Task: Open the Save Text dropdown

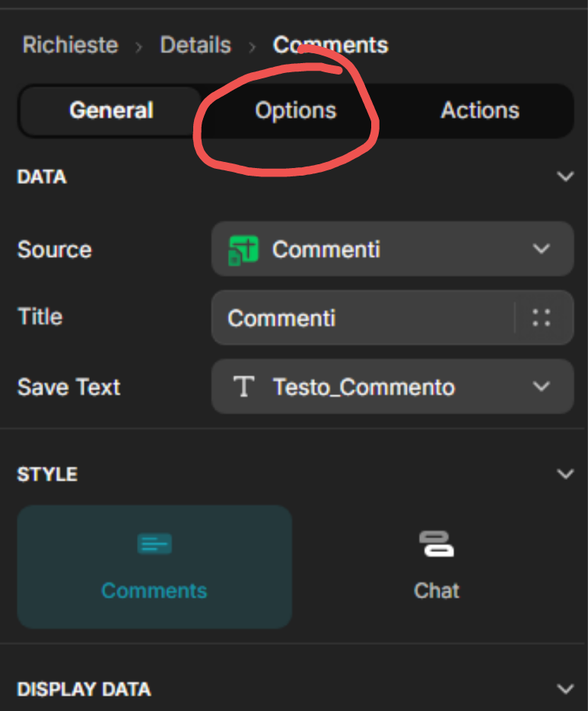Action: pyautogui.click(x=392, y=387)
